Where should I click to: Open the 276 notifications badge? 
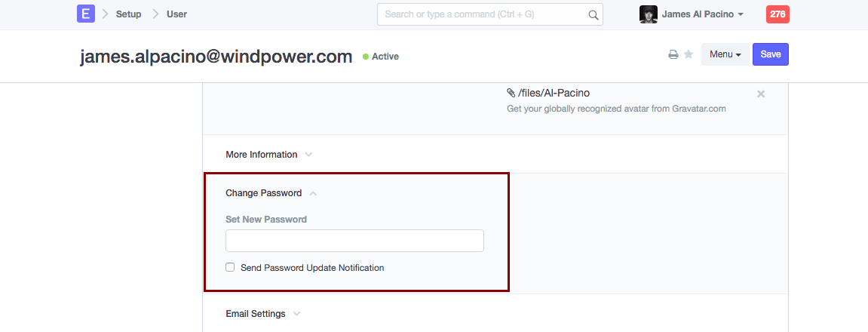778,14
